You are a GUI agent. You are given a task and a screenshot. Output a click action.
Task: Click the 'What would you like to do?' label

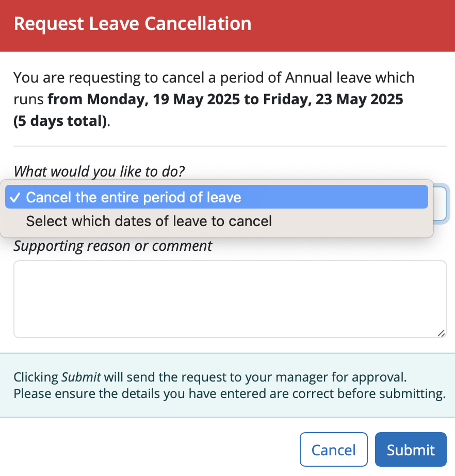(99, 171)
